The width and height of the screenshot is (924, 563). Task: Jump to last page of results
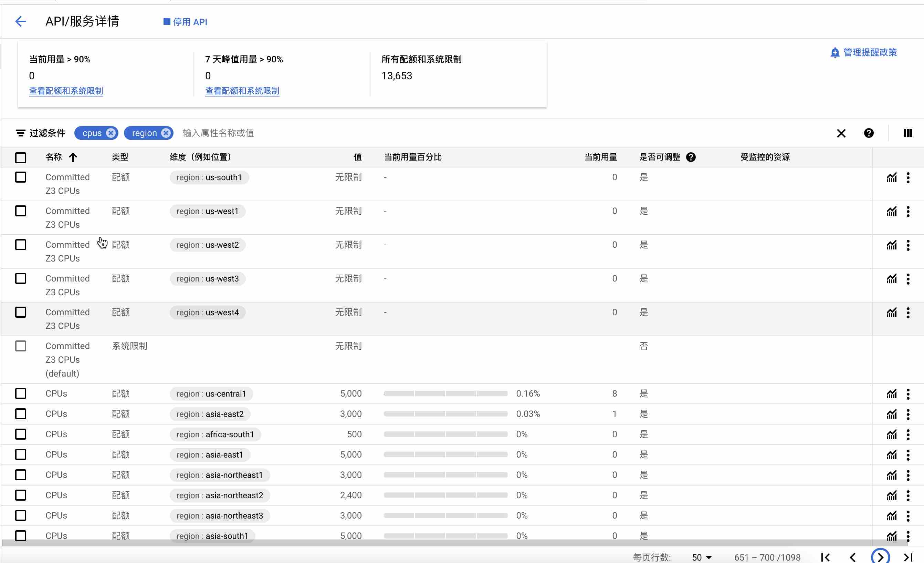(908, 557)
